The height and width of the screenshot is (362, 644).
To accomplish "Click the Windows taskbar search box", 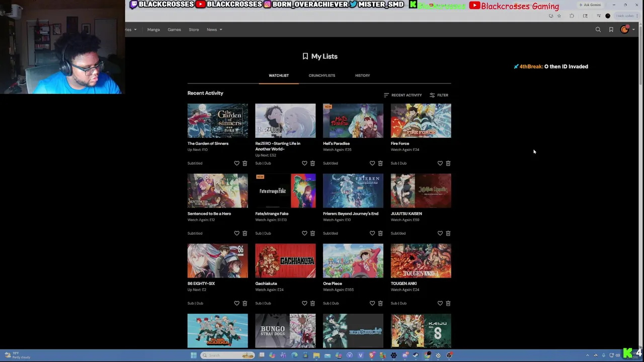I will tap(227, 355).
